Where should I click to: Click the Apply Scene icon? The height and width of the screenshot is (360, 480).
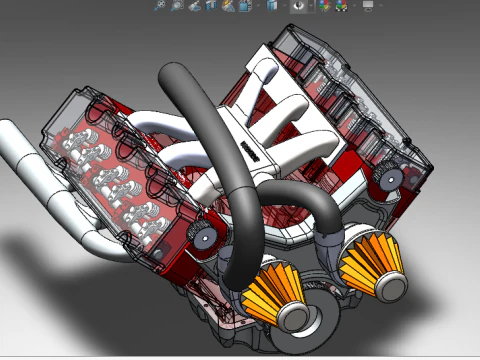341,5
